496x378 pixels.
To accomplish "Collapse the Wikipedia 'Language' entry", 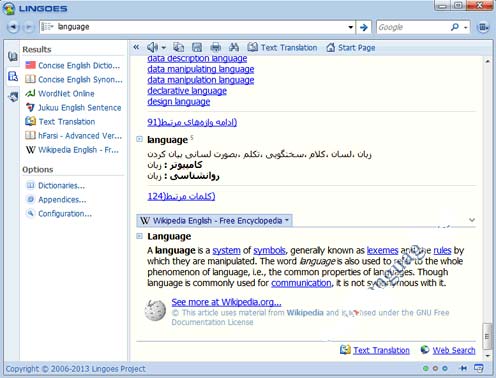I will pyautogui.click(x=140, y=236).
